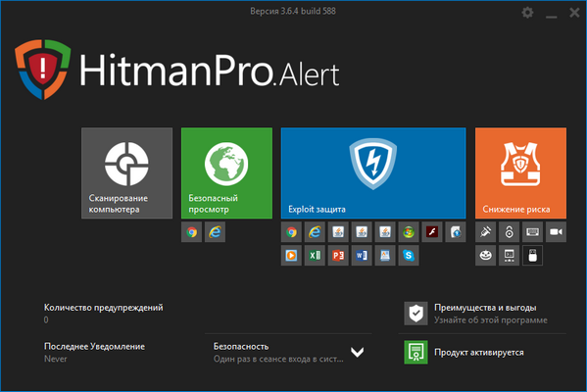The image size is (587, 392).
Task: Open the orange Снижение риска tile
Action: [520, 173]
